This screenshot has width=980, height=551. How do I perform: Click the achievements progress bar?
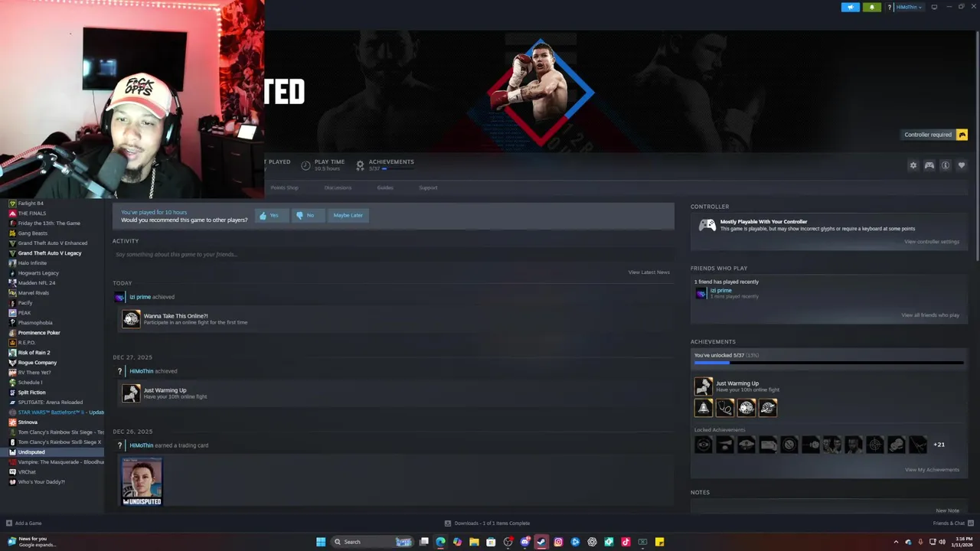(x=828, y=363)
